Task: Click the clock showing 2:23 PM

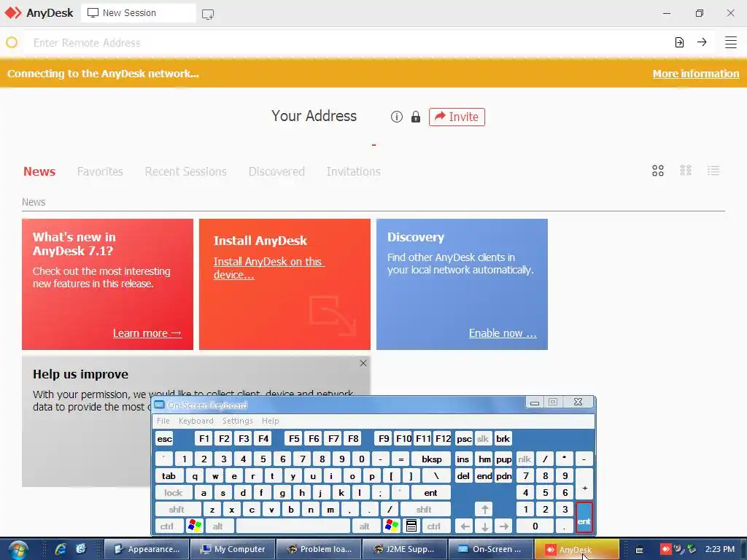Action: [x=720, y=549]
